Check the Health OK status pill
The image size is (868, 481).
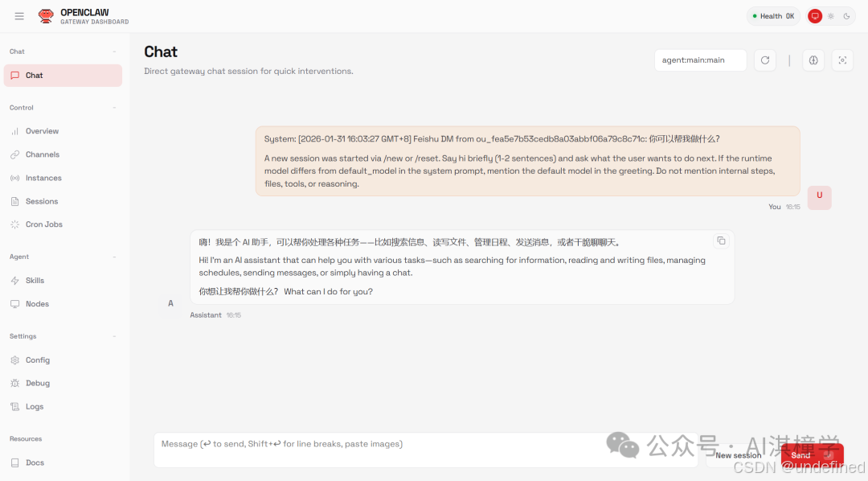point(773,16)
